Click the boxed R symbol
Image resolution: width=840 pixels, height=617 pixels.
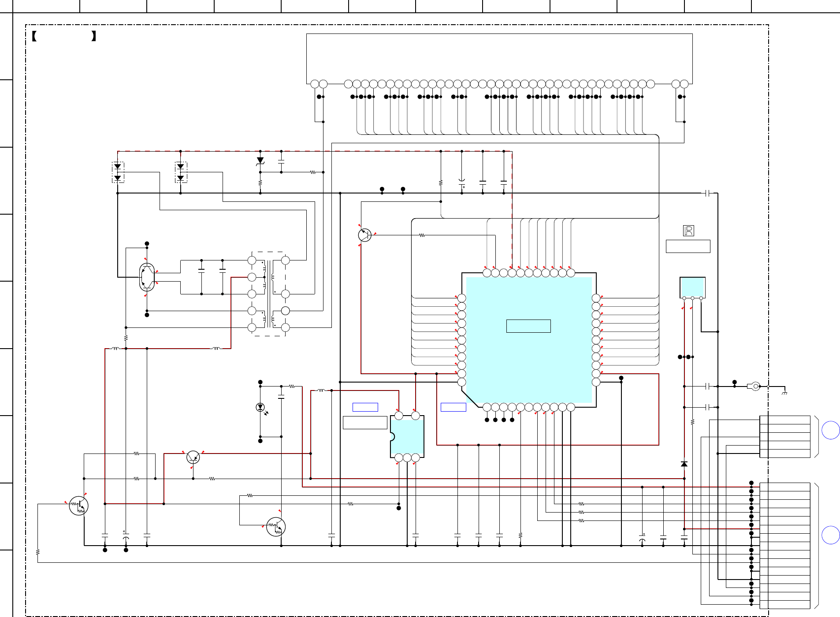click(x=688, y=230)
